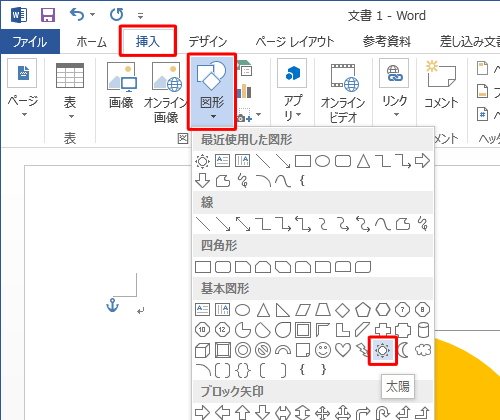Click the SmartArt icon beside 図形
Viewport: 500px width, 420px height.
[245, 68]
